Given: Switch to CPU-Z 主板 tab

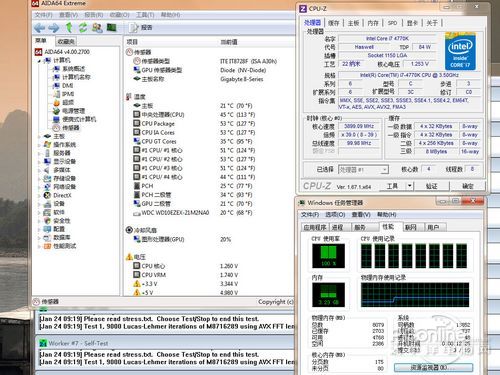Looking at the screenshot, I should click(x=353, y=23).
